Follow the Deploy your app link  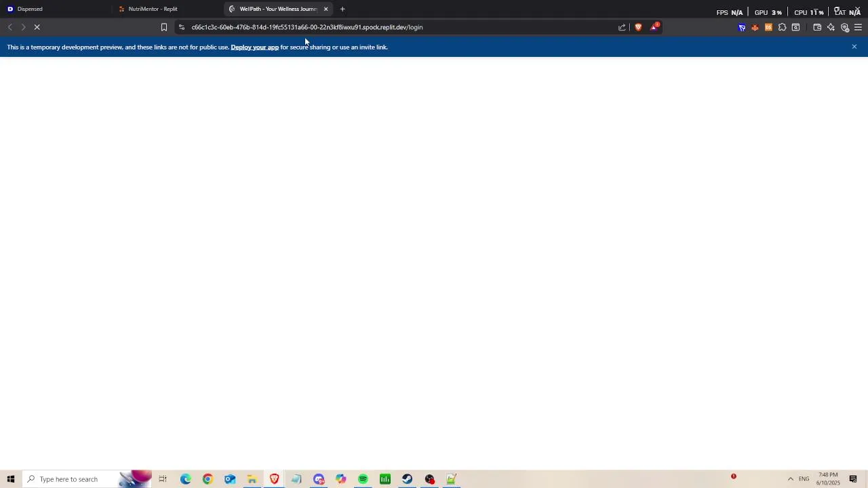(x=254, y=47)
